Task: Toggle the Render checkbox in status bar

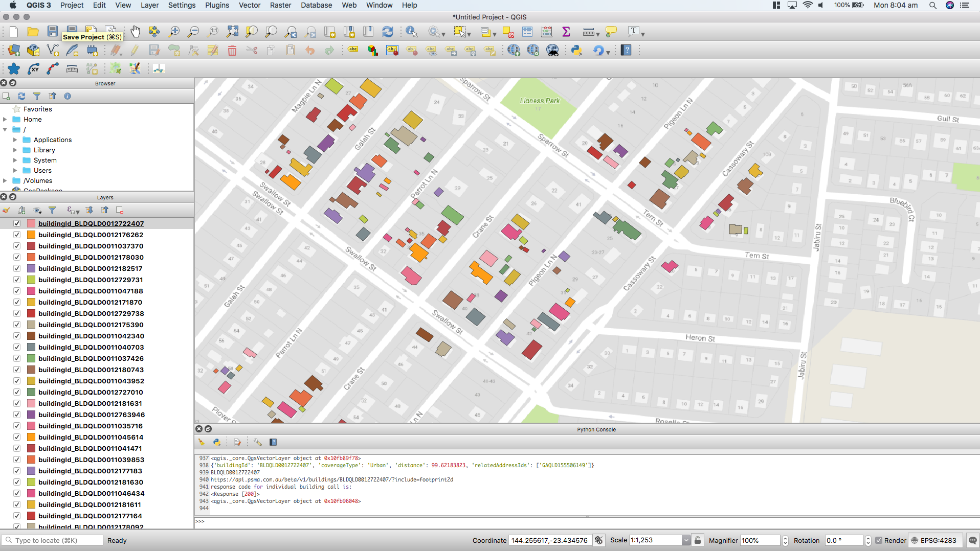Action: pyautogui.click(x=879, y=540)
